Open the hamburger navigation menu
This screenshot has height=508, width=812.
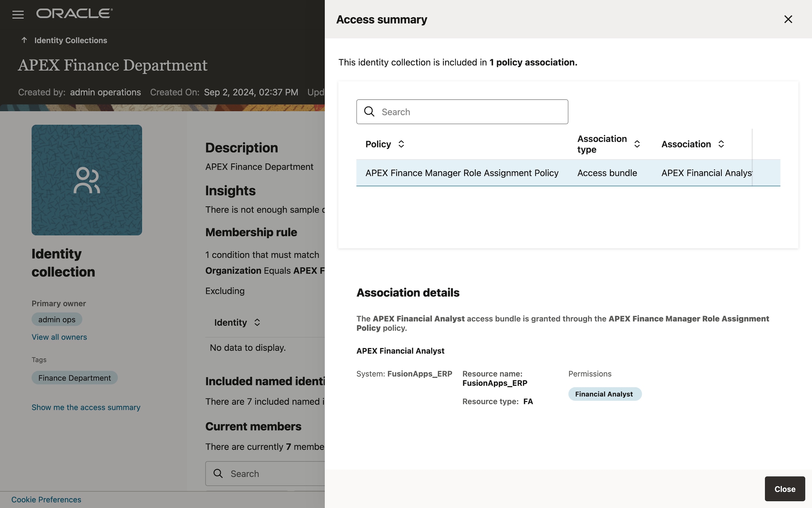coord(18,14)
